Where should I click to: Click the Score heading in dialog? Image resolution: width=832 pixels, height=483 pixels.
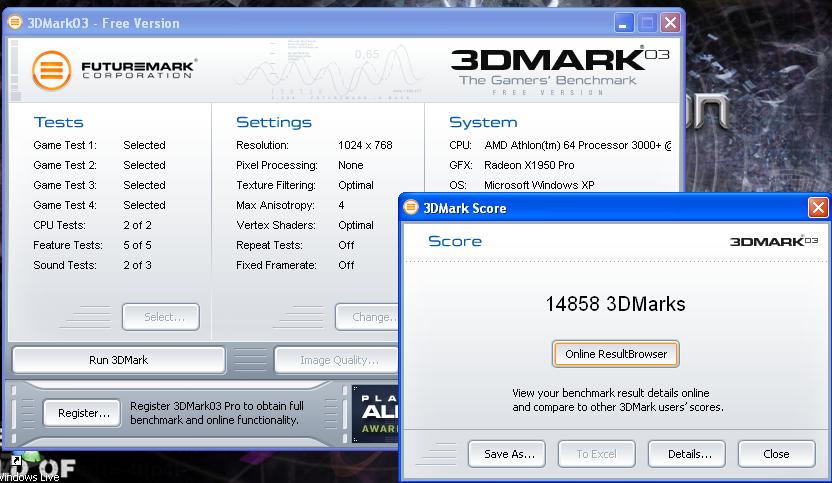pos(455,241)
